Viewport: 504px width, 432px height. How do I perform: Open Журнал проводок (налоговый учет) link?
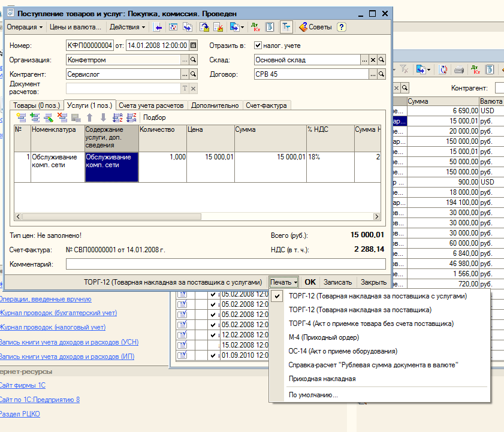point(53,327)
